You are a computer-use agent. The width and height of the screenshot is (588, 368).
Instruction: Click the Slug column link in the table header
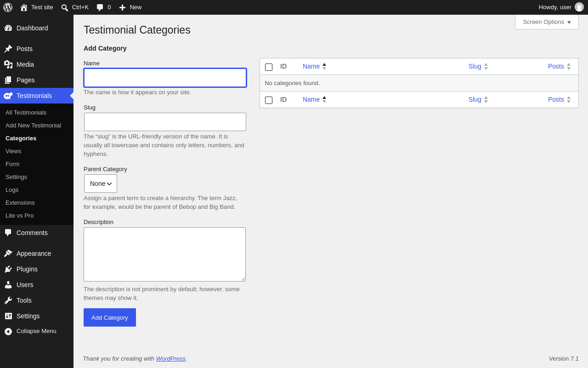(x=475, y=66)
